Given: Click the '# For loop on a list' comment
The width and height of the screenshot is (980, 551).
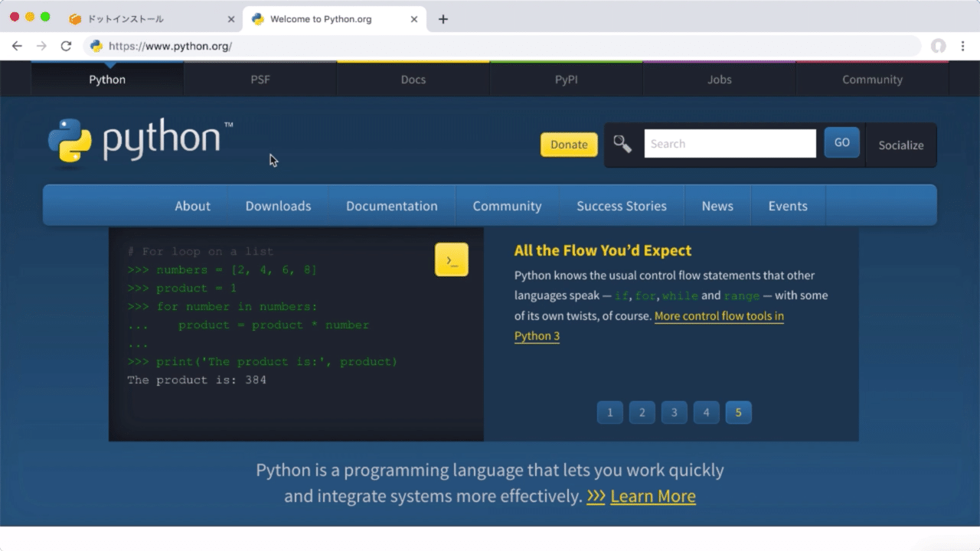Looking at the screenshot, I should [x=201, y=252].
